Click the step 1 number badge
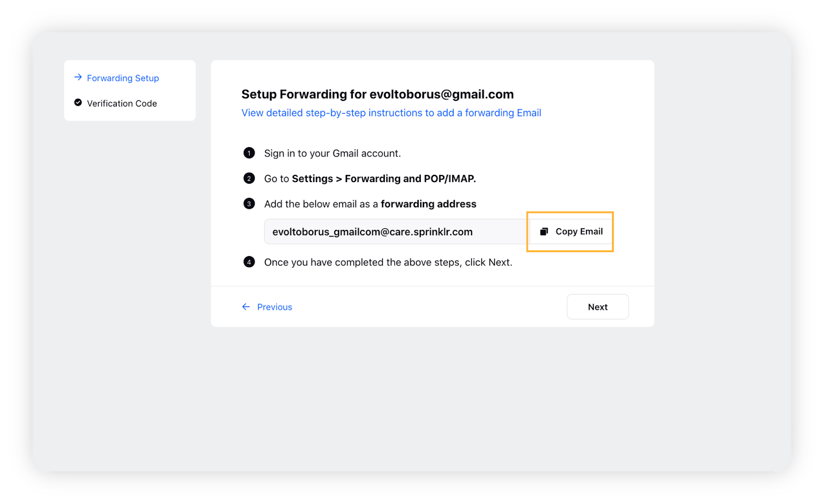823x504 pixels. 249,153
